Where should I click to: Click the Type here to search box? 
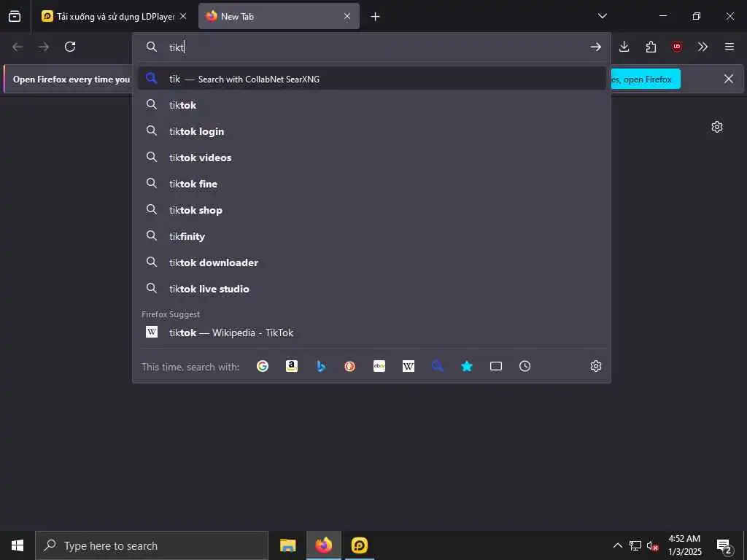(152, 545)
